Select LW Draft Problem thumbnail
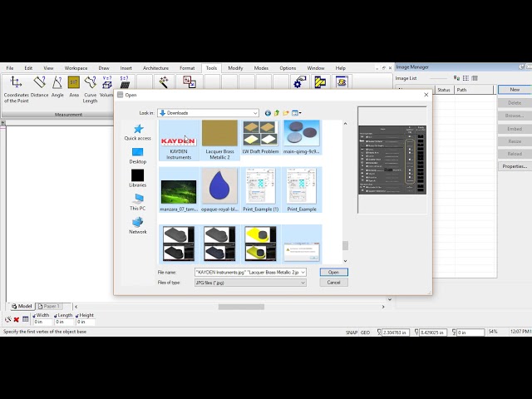This screenshot has height=399, width=532. point(260,137)
